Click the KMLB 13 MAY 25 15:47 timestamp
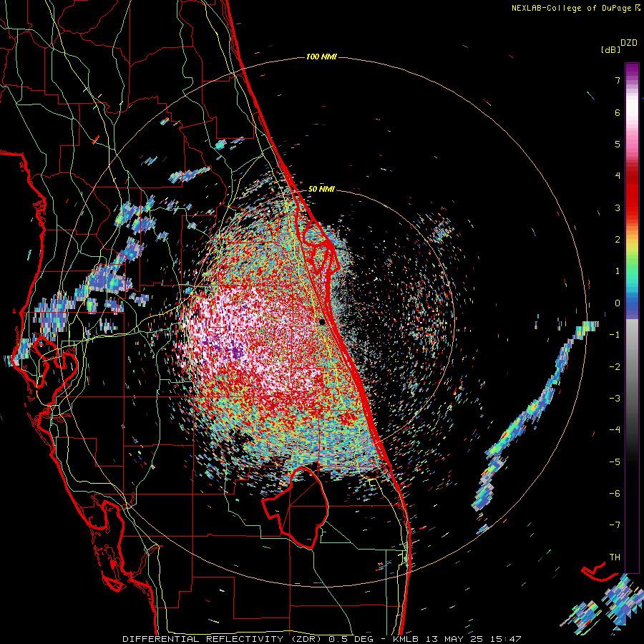 tap(457, 639)
